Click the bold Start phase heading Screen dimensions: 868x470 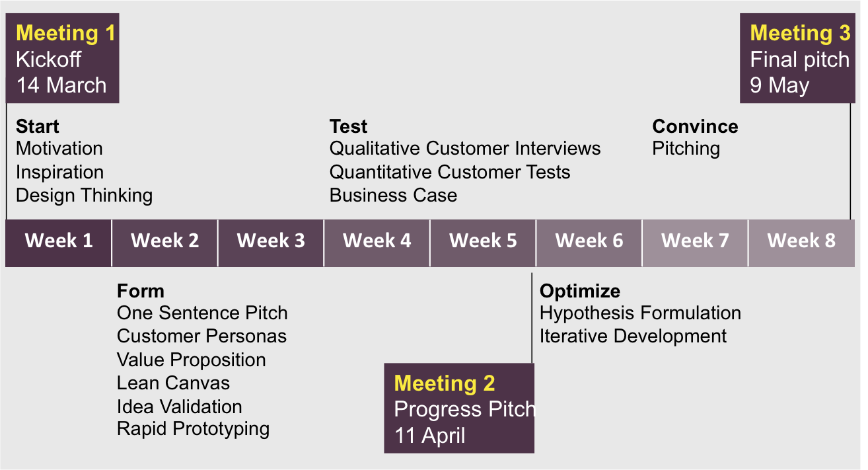38,126
